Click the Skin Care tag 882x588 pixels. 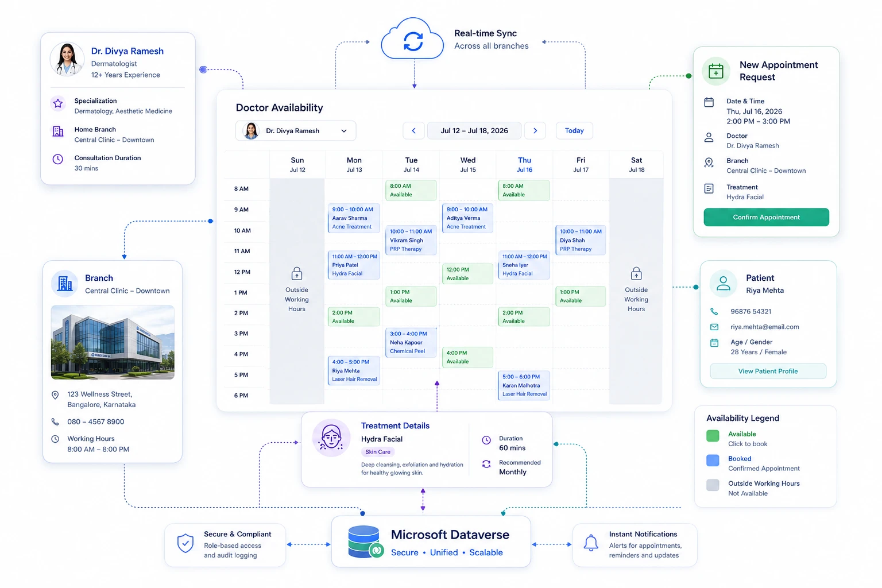pyautogui.click(x=378, y=452)
